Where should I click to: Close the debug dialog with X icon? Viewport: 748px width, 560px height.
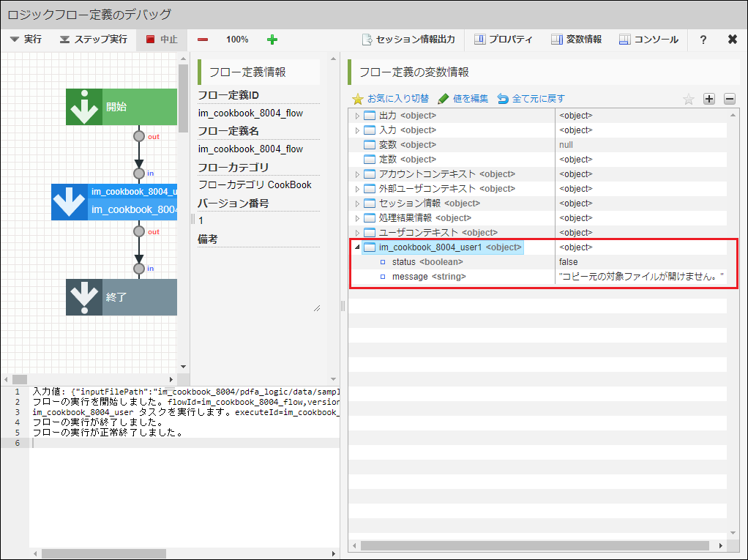(x=732, y=40)
